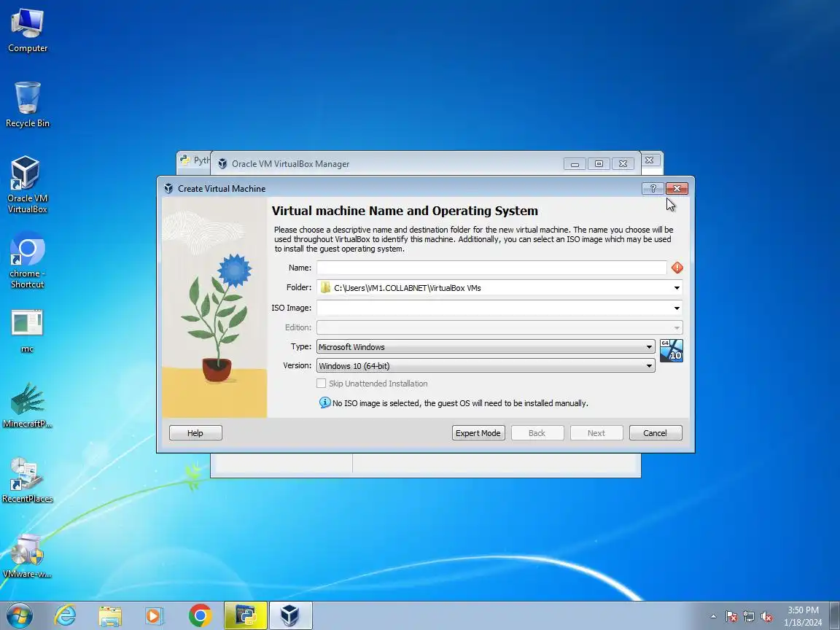Click the red name error warning icon
The height and width of the screenshot is (630, 840).
coord(677,268)
